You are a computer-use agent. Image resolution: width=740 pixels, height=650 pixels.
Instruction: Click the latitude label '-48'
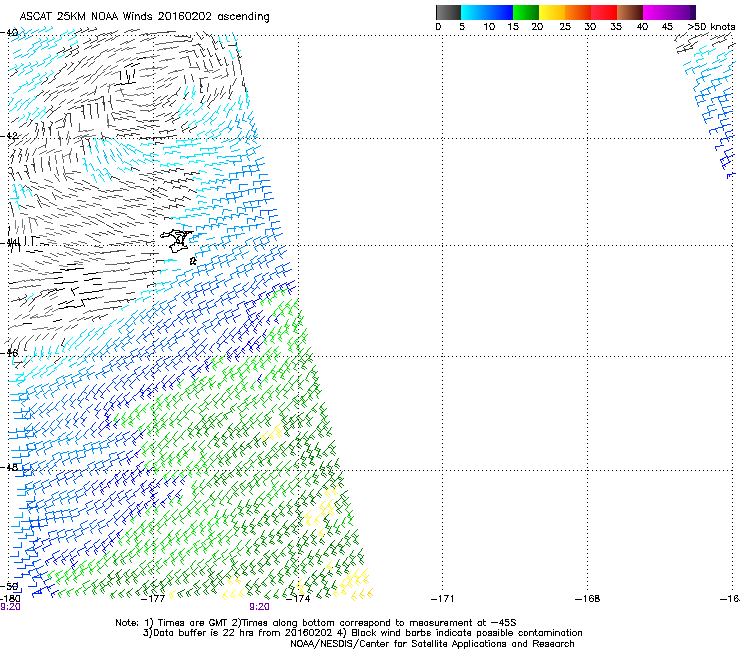pyautogui.click(x=9, y=467)
